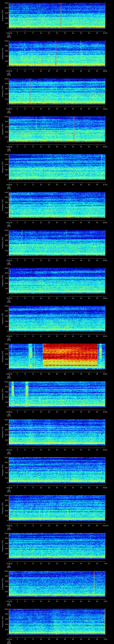This screenshot has height=644, width=114.
Task: Click the 8:46:00 start time label
Action: coord(9,33)
